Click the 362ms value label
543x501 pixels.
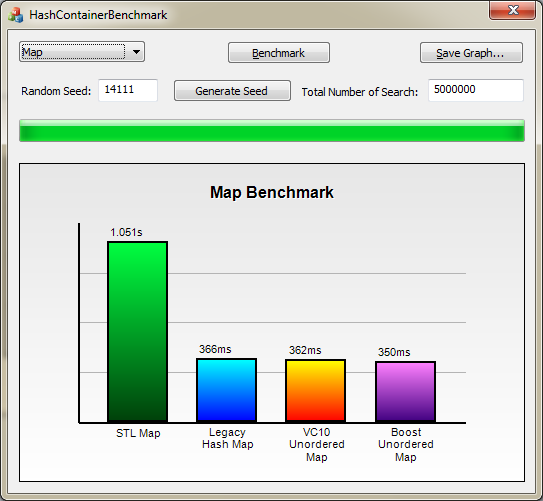click(305, 350)
